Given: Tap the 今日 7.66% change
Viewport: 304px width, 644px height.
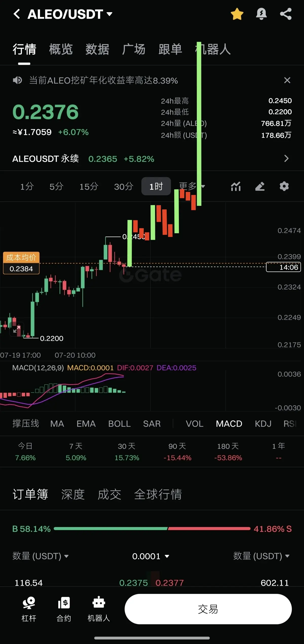Looking at the screenshot, I should point(25,452).
